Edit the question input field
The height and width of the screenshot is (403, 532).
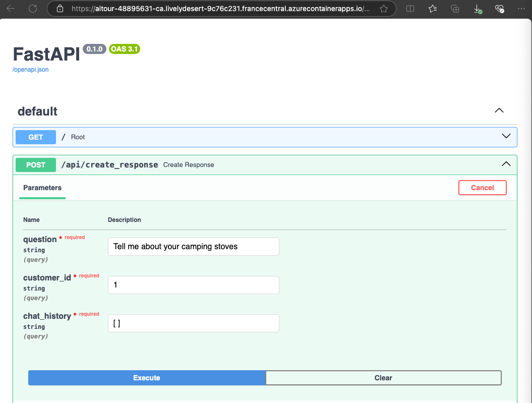pyautogui.click(x=194, y=247)
